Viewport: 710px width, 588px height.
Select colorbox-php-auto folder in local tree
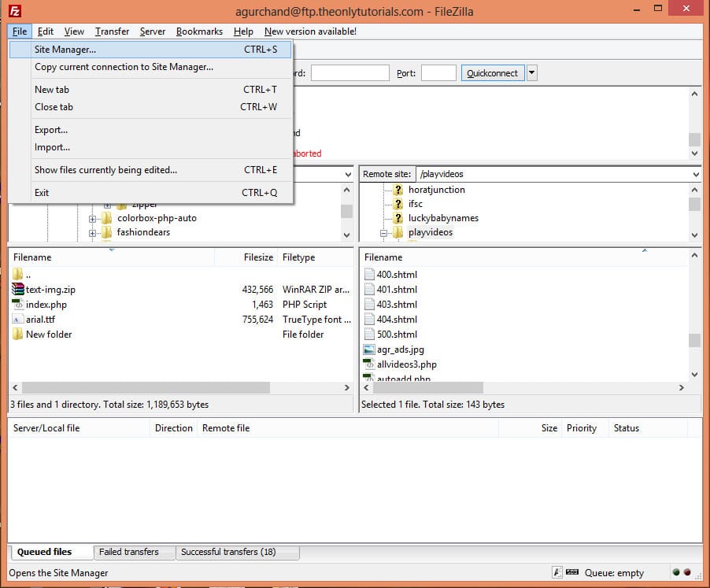pos(157,218)
